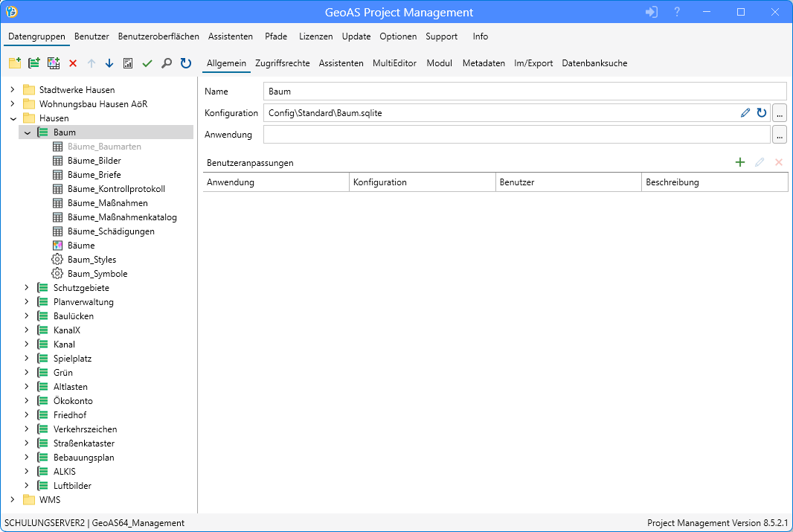This screenshot has width=793, height=532.
Task: Switch to the Zugriffsrechte tab
Action: point(282,63)
